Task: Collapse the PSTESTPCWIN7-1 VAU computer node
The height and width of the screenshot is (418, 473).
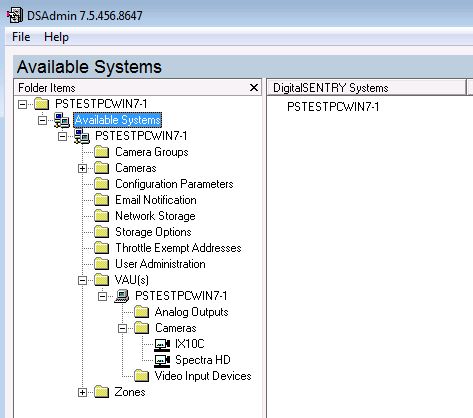Action: click(x=102, y=296)
